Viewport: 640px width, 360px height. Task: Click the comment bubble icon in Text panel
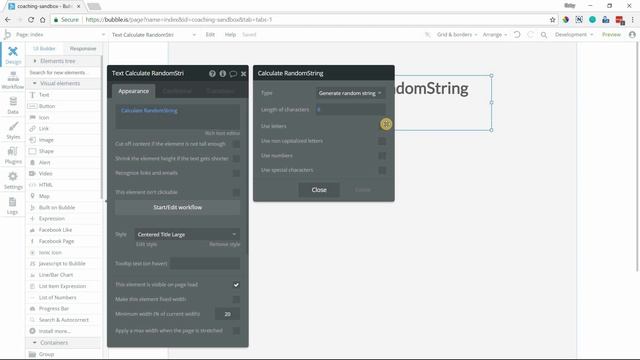coord(233,74)
